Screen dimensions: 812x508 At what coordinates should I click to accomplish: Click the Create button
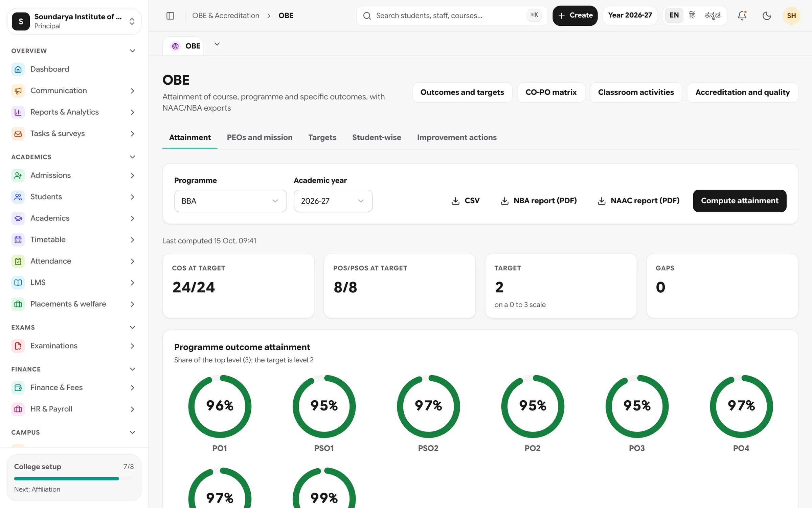pyautogui.click(x=575, y=16)
